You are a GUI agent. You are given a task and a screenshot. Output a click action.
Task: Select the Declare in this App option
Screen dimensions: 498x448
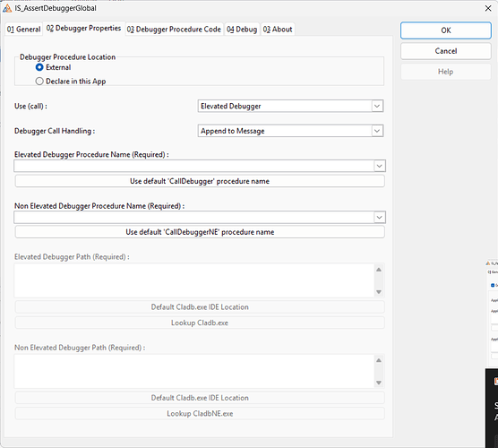point(39,82)
